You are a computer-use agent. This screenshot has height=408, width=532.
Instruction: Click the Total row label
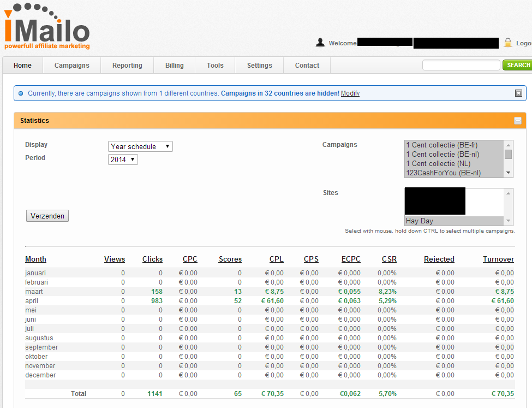pos(79,394)
